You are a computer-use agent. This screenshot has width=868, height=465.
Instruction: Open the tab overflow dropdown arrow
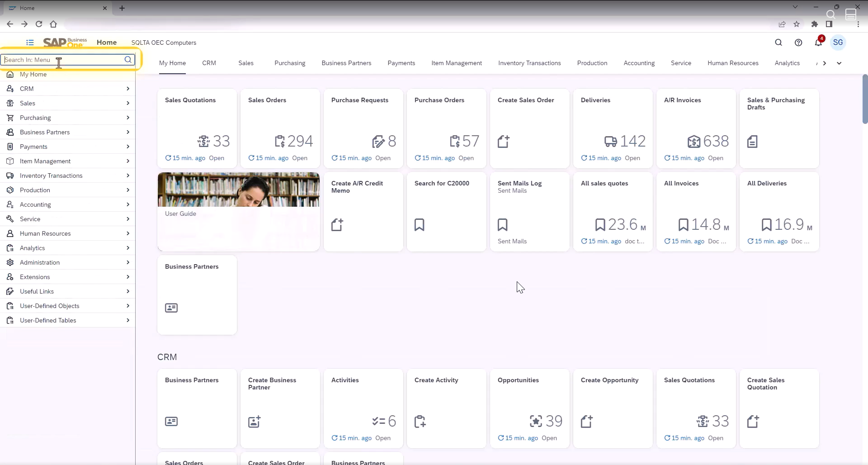(x=839, y=63)
